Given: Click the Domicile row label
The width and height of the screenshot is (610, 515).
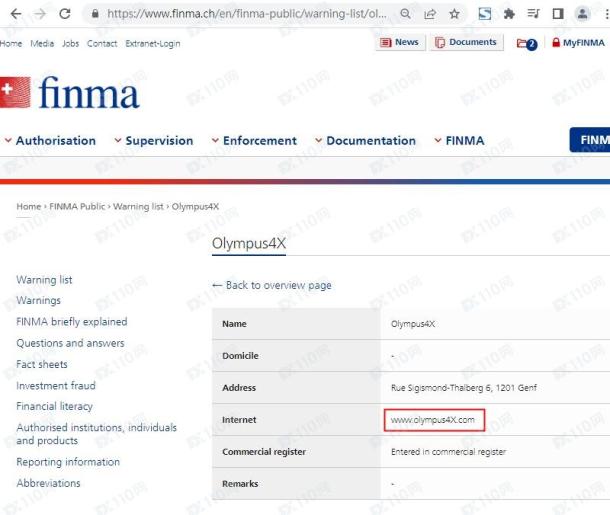Looking at the screenshot, I should point(240,356).
